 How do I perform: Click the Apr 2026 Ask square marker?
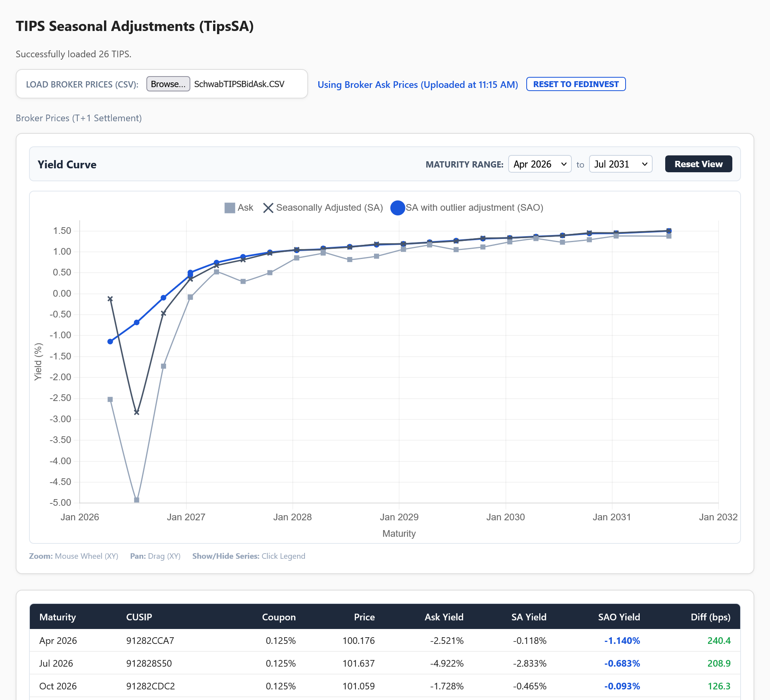[x=110, y=399]
